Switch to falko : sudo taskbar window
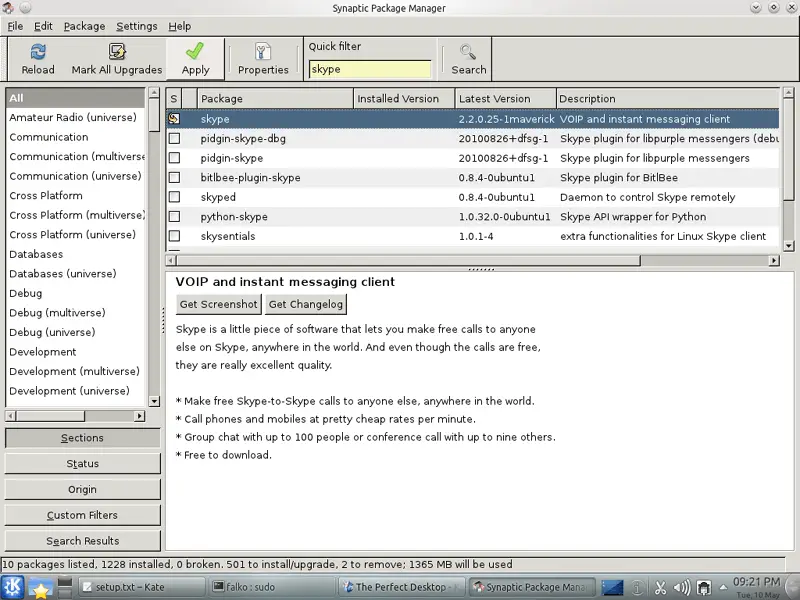 tap(273, 587)
